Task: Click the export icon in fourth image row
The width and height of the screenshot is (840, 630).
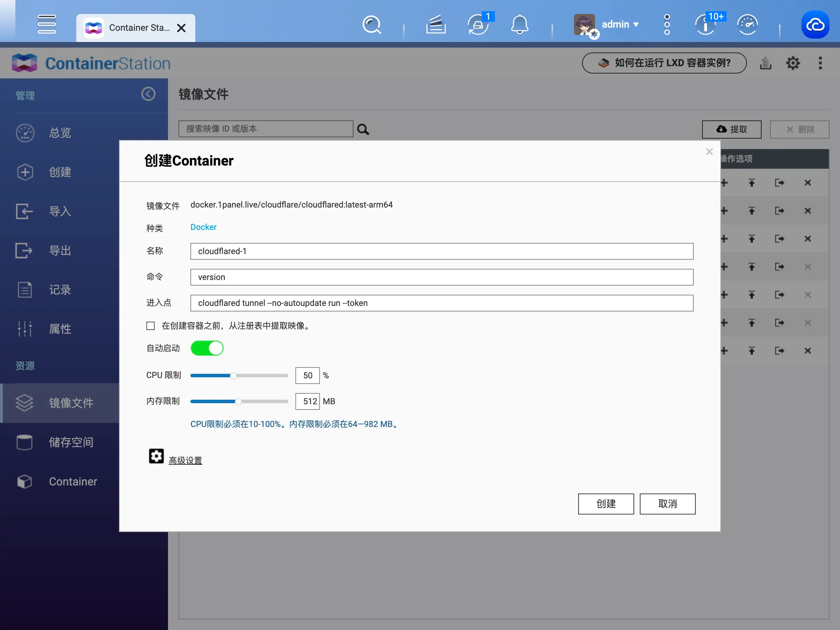Action: point(779,267)
